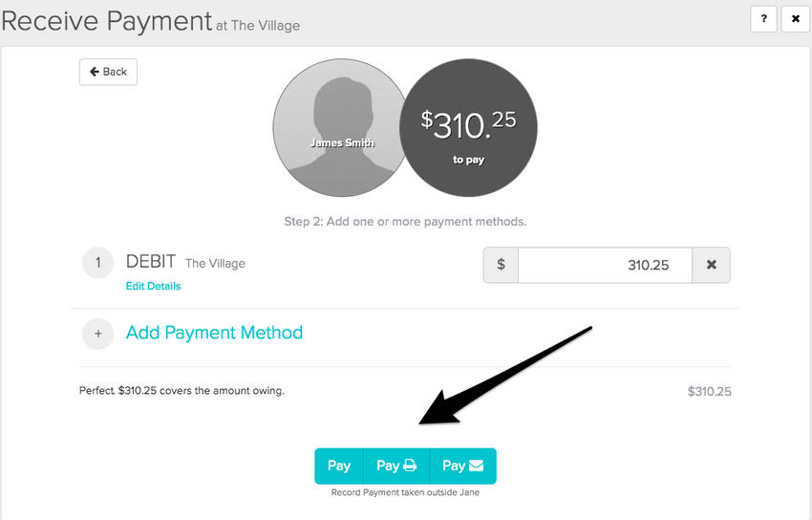Open Edit Details for debit payment
This screenshot has width=812, height=520.
tap(153, 286)
